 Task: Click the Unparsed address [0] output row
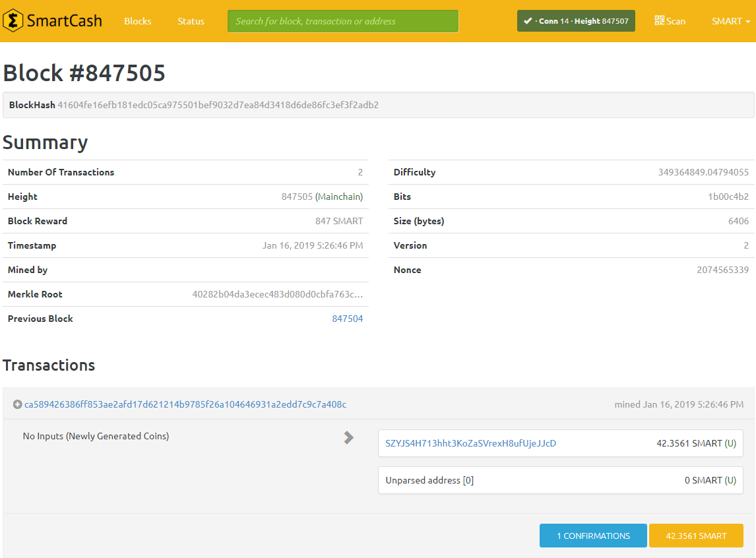coord(560,480)
